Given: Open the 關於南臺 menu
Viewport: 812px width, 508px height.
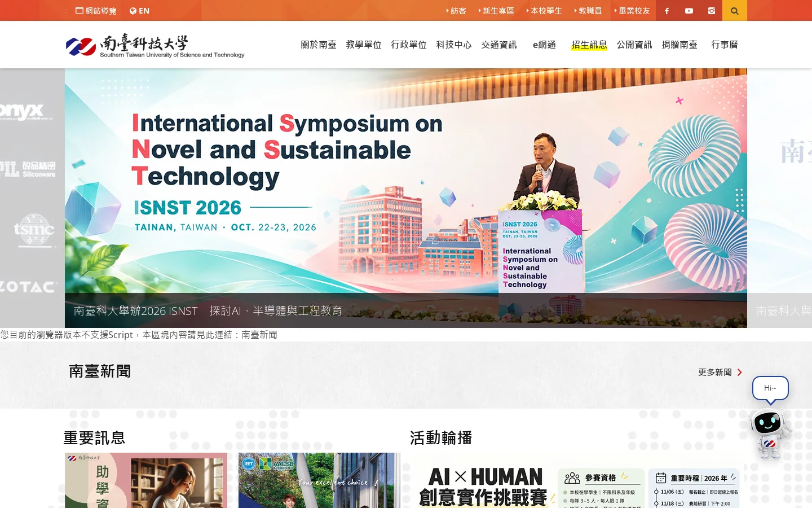Looking at the screenshot, I should coord(319,45).
